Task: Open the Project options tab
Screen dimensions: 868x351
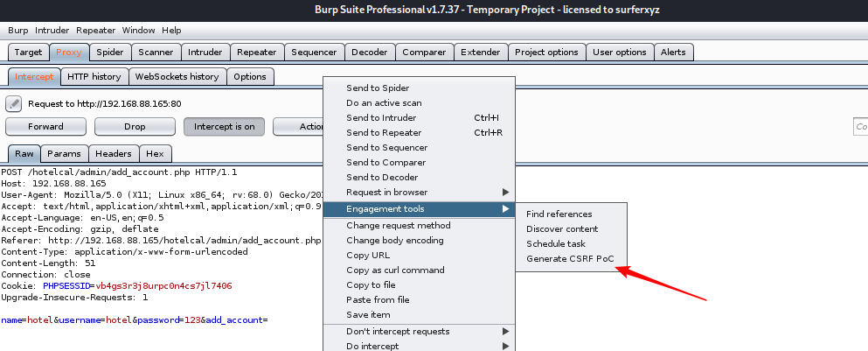Action: tap(546, 53)
